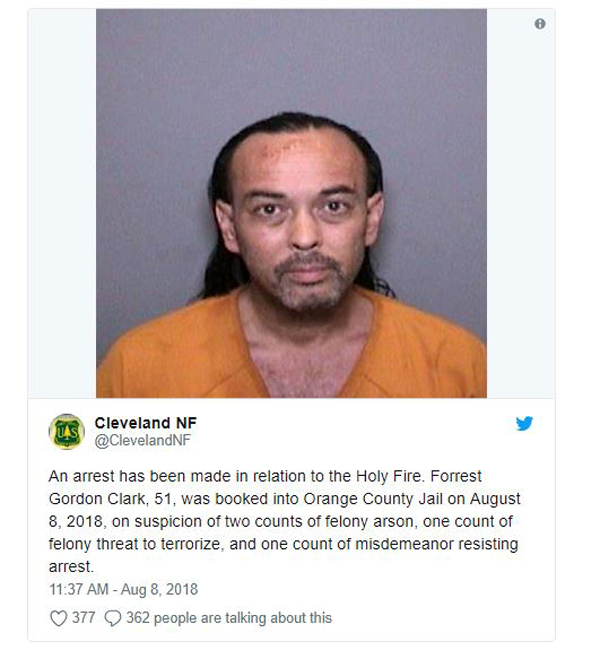
Task: Click the blank margin left of the photo
Action: coord(62,203)
